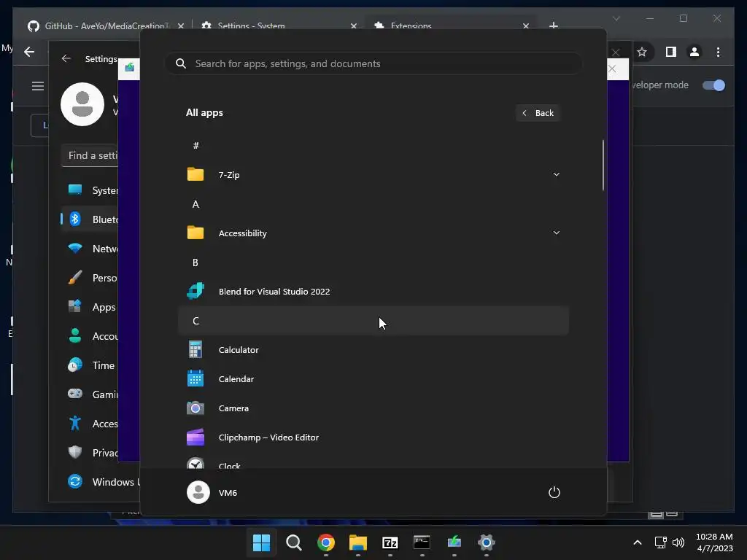The height and width of the screenshot is (560, 747).
Task: Select System in Settings sidebar
Action: (x=90, y=190)
